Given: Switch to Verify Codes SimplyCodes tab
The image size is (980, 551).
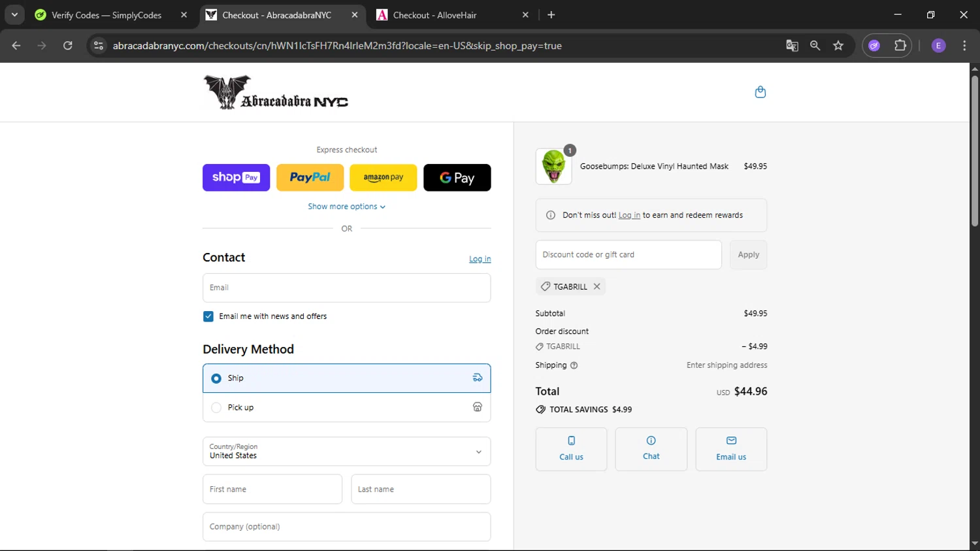Looking at the screenshot, I should coord(106,15).
